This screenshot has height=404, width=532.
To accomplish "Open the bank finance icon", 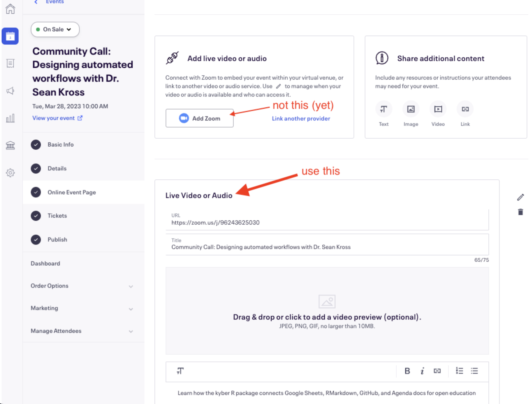I will (x=10, y=145).
